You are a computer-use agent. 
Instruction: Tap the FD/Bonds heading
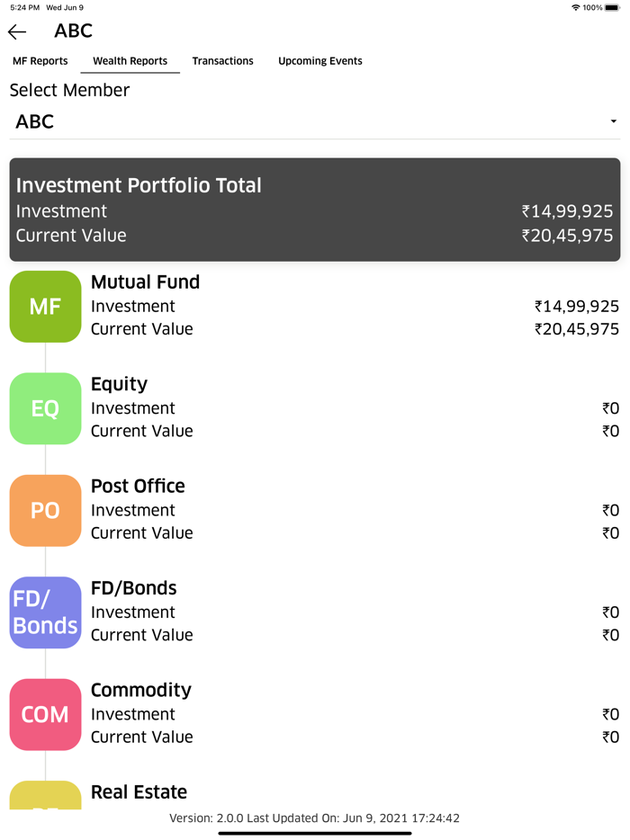pos(133,588)
